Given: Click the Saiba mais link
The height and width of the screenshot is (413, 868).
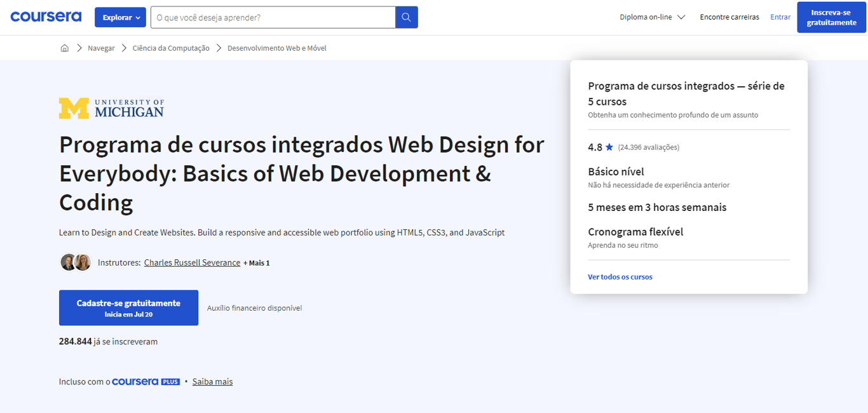Looking at the screenshot, I should coord(212,381).
